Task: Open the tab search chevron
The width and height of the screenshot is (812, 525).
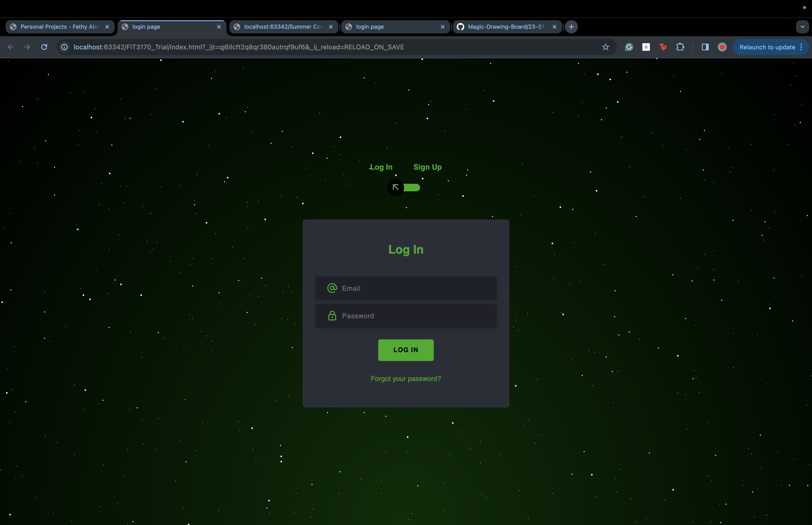Action: tap(802, 27)
